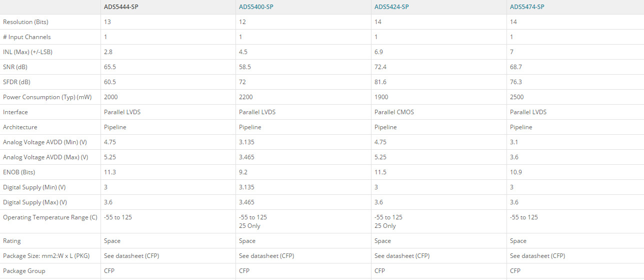Viewport: 644px width, 280px height.
Task: Click the Package Size row label
Action: coord(45,256)
